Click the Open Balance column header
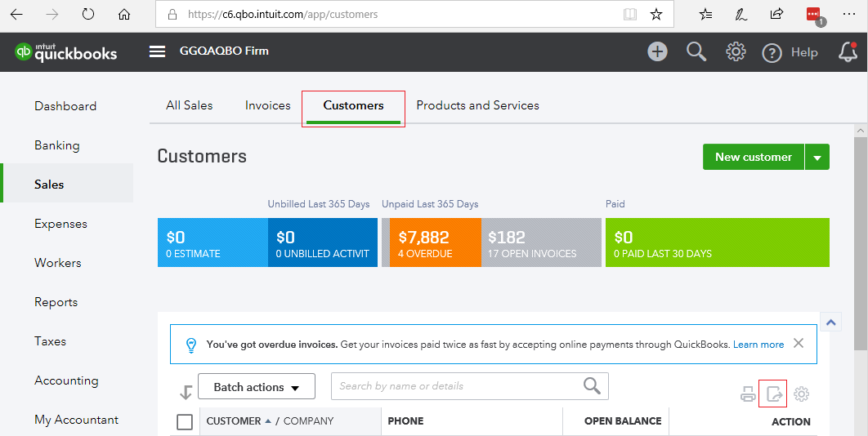Image resolution: width=868 pixels, height=436 pixels. pyautogui.click(x=623, y=421)
